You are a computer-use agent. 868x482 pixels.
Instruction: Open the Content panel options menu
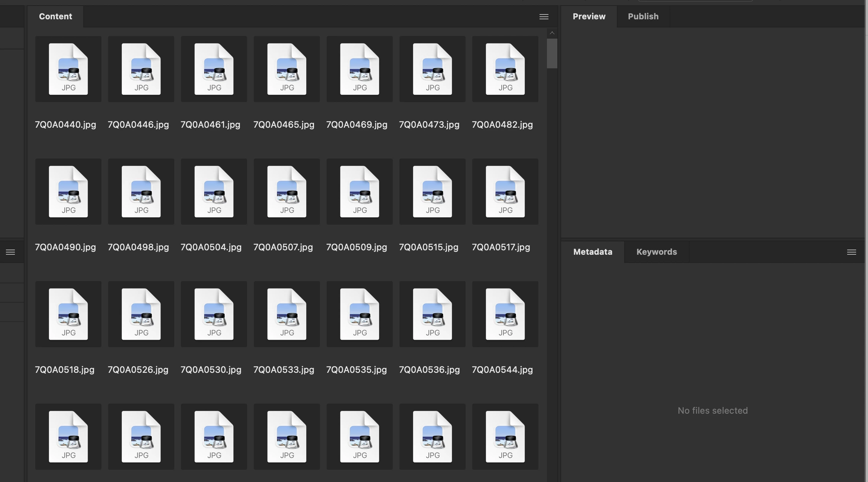544,17
